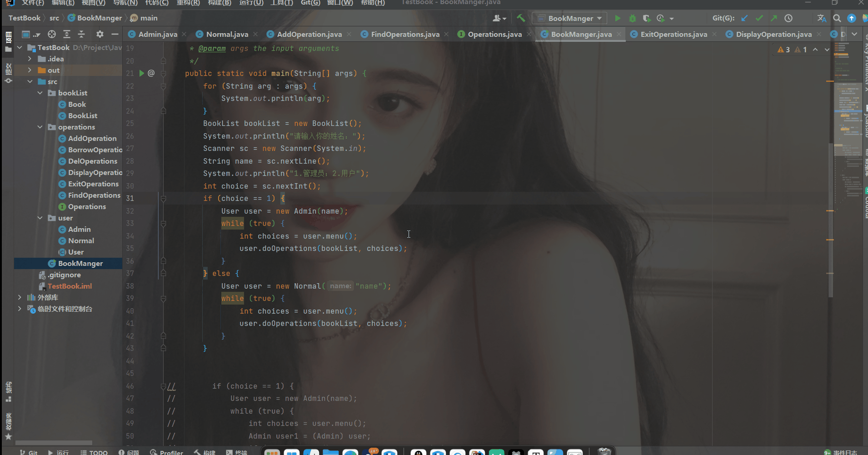Collapse all nodes in Project tree

[x=81, y=34]
